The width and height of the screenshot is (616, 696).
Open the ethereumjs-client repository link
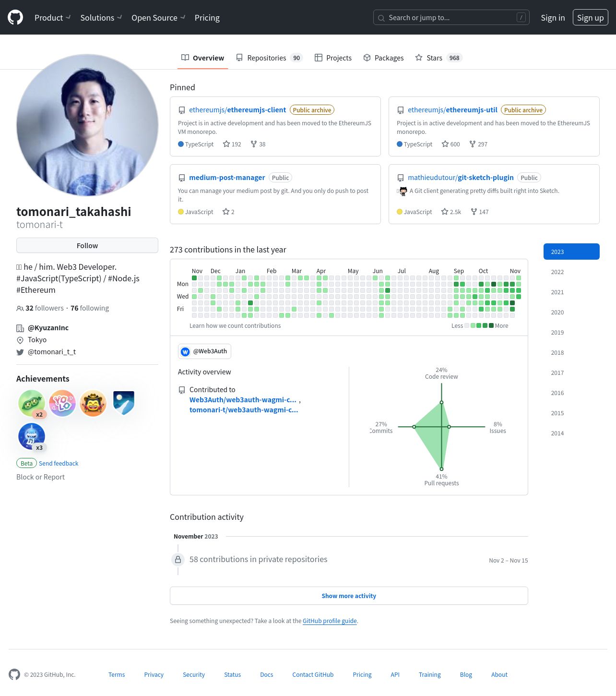(x=237, y=110)
